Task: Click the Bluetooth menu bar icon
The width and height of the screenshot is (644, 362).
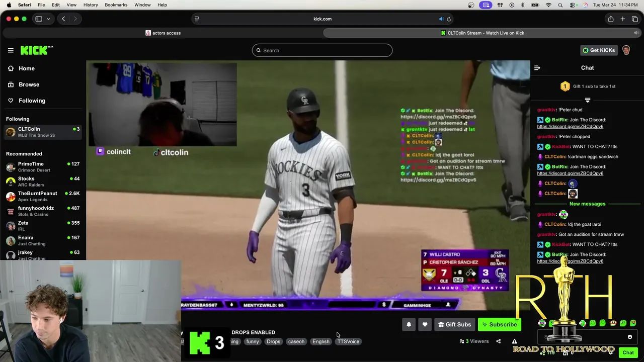Action: 523,5
